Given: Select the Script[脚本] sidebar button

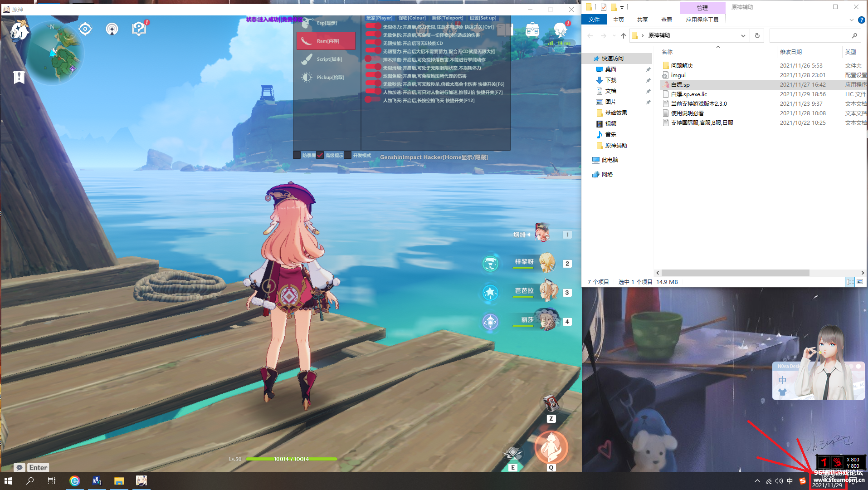Looking at the screenshot, I should 326,59.
